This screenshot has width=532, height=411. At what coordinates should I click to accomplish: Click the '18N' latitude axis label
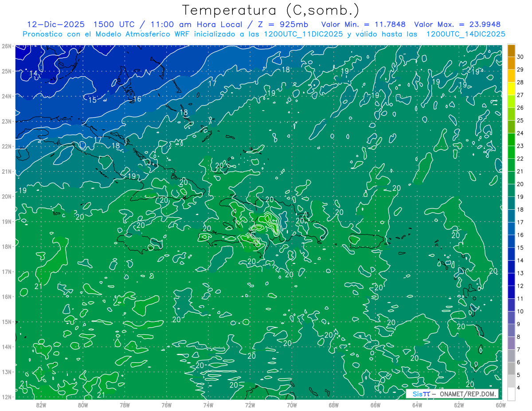pos(6,247)
